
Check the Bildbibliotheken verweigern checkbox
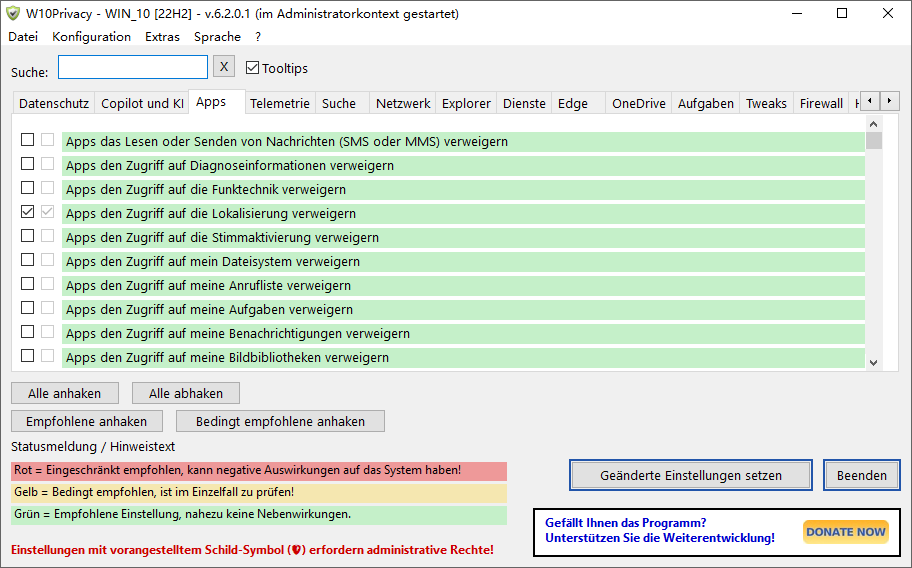point(27,355)
